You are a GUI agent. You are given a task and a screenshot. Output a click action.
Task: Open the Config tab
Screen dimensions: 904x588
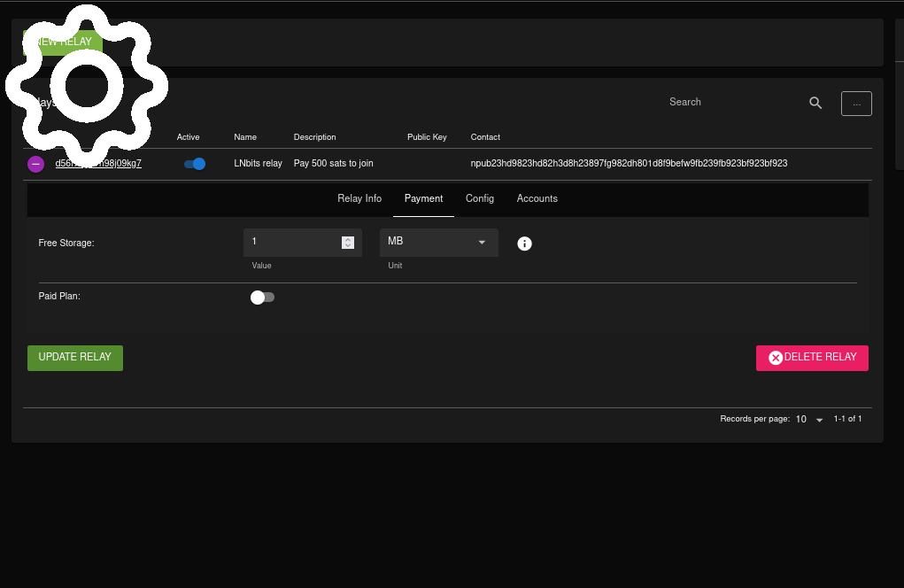point(480,198)
